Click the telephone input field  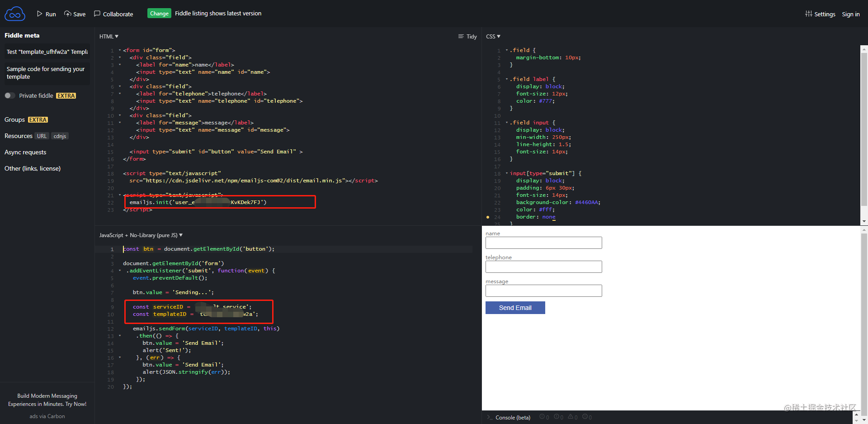pyautogui.click(x=543, y=267)
